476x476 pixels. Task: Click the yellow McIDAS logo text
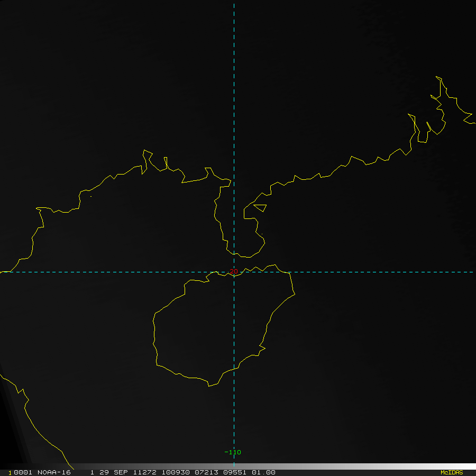pyautogui.click(x=452, y=472)
